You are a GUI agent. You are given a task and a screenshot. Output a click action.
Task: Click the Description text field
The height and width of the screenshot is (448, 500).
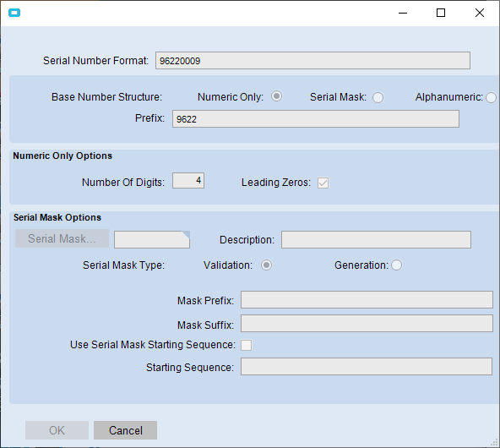(376, 239)
